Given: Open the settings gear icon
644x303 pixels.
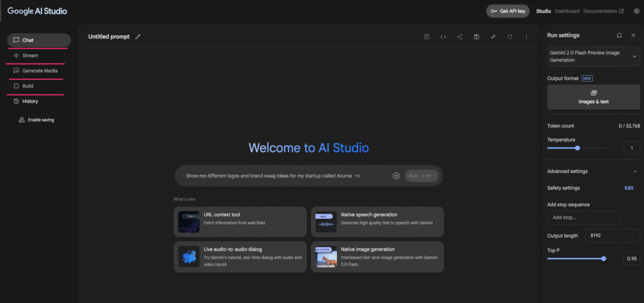Looking at the screenshot, I should tap(636, 11).
